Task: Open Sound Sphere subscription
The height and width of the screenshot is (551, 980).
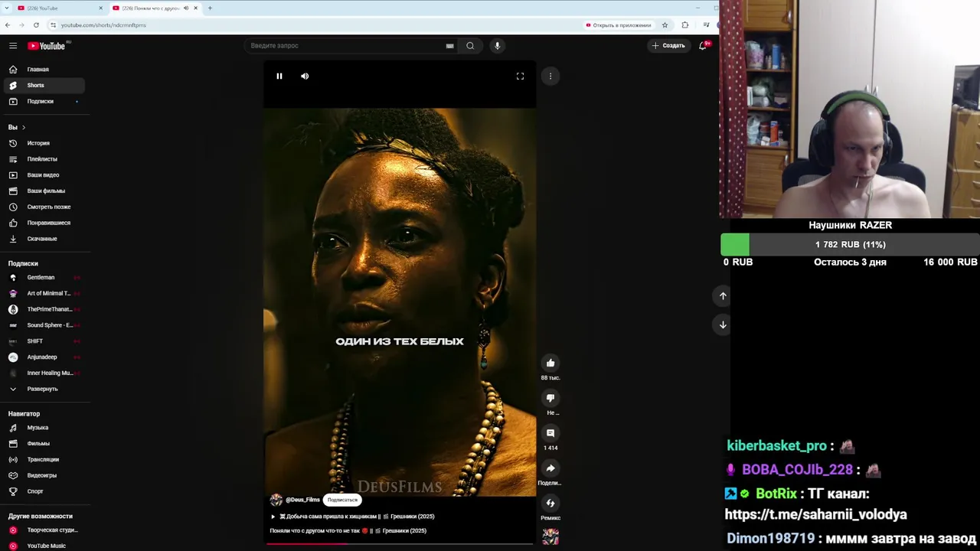Action: [44, 325]
